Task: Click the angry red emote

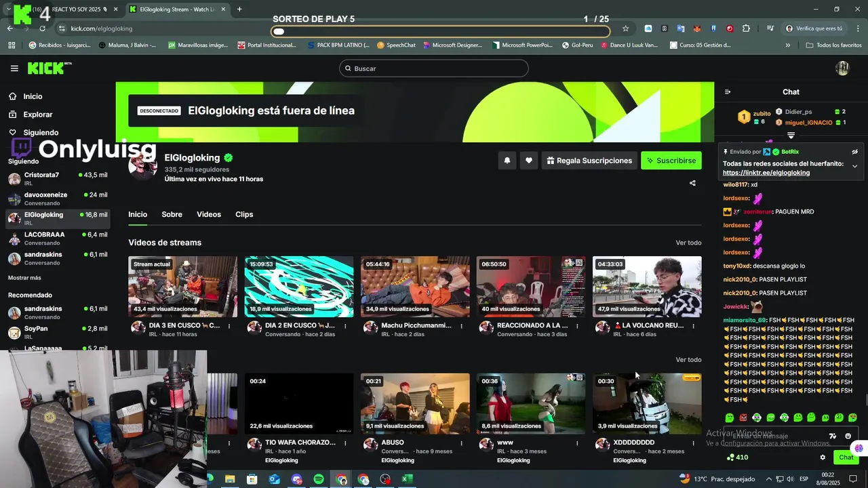Action: pyautogui.click(x=743, y=418)
